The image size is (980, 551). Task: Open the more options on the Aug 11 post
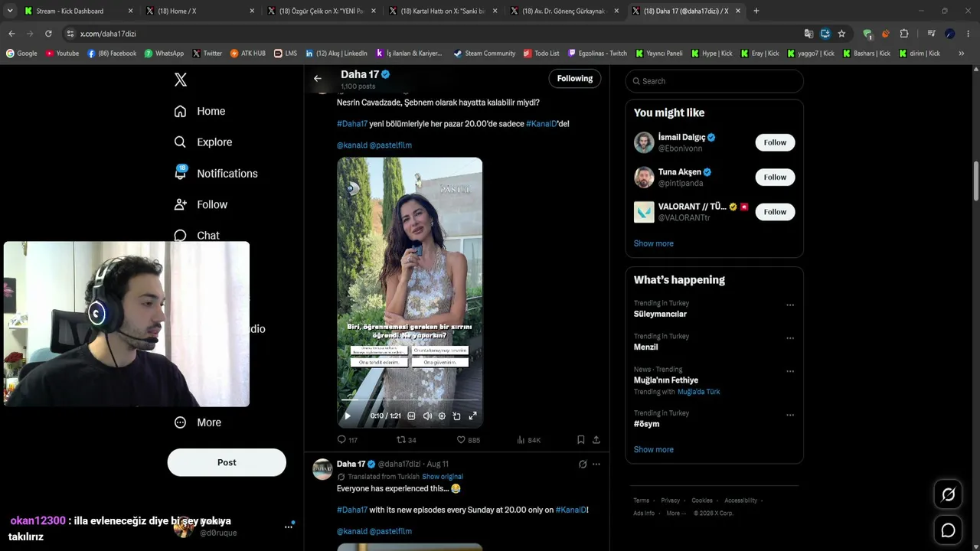[x=596, y=465]
